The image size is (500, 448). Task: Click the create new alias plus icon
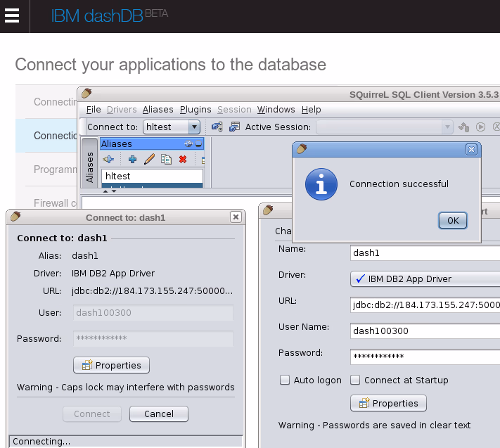(132, 160)
